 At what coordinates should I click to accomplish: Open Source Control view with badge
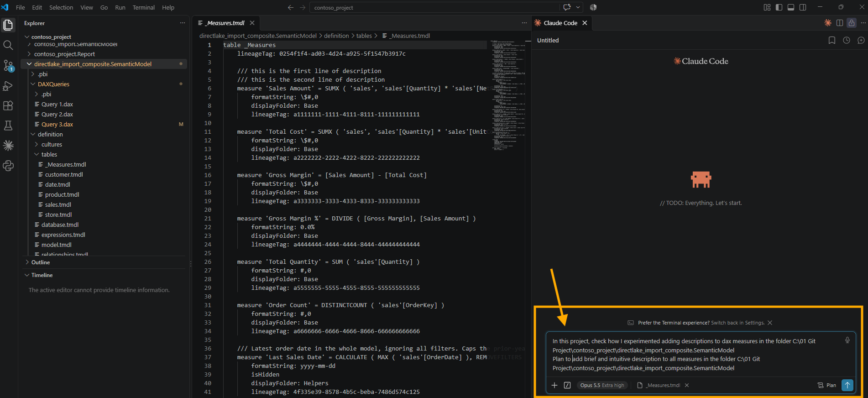[8, 65]
